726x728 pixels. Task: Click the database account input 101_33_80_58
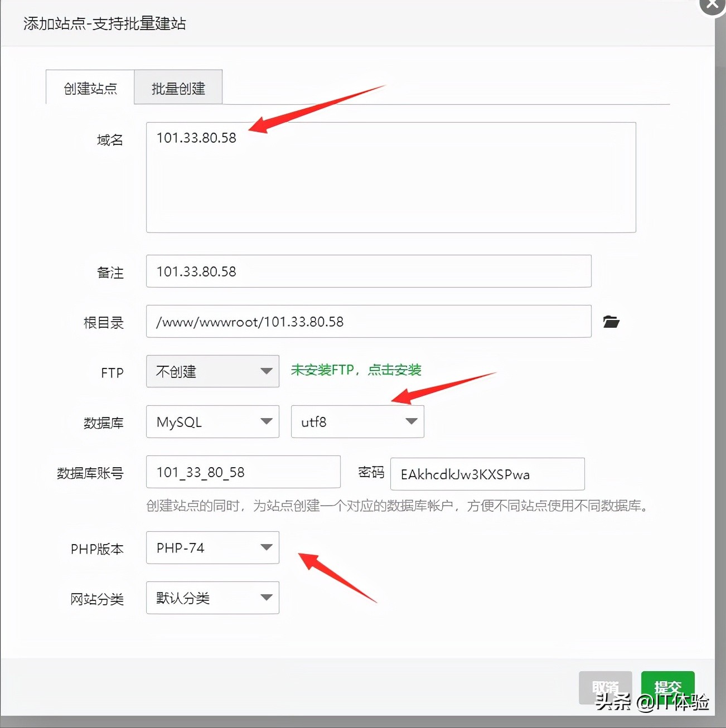tap(243, 472)
